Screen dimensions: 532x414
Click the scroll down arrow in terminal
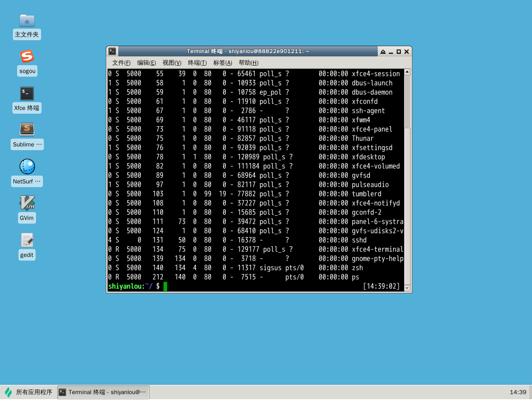pyautogui.click(x=407, y=288)
